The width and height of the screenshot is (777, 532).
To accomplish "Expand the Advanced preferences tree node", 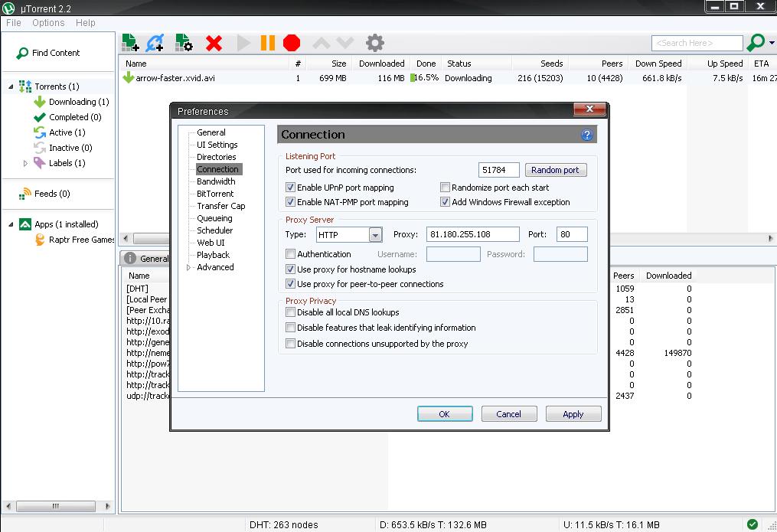I will point(188,267).
